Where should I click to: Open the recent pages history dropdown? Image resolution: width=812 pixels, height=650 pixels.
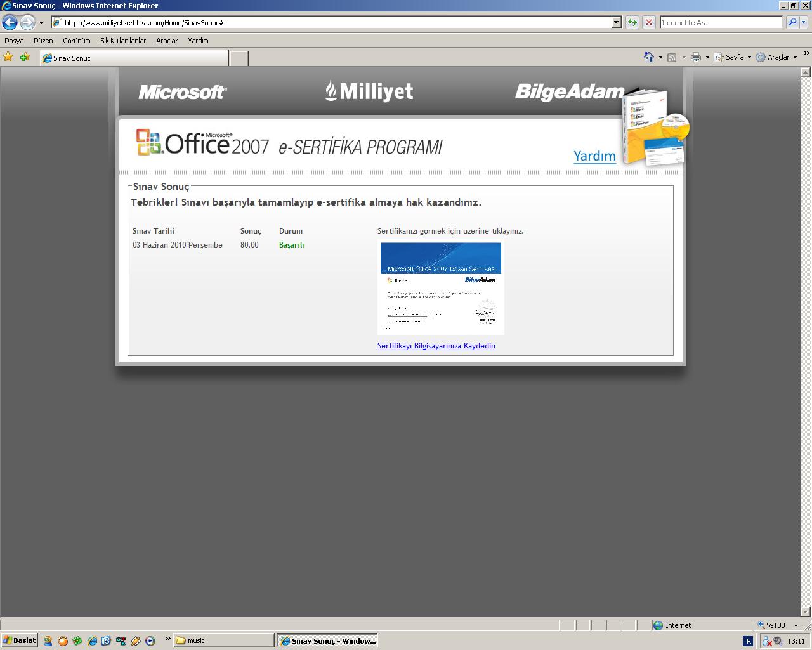[x=41, y=23]
